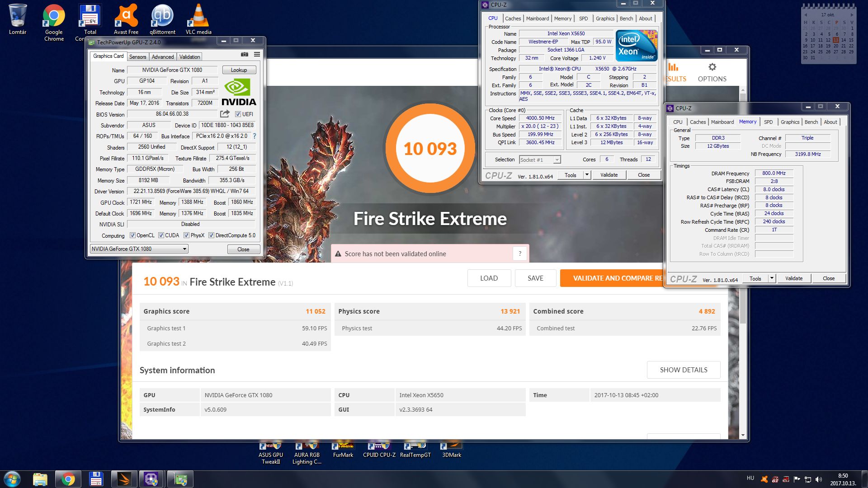
Task: Click the SHOW DETAILS button
Action: pos(683,370)
